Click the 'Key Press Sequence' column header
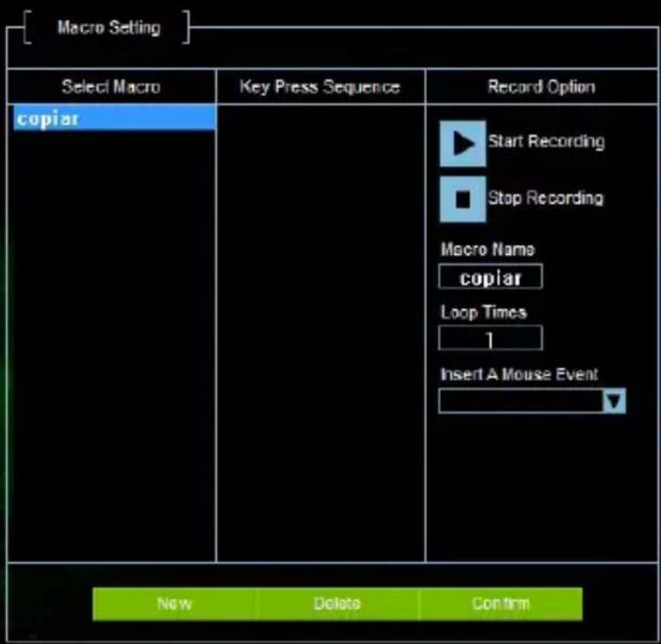The width and height of the screenshot is (661, 644). point(320,87)
